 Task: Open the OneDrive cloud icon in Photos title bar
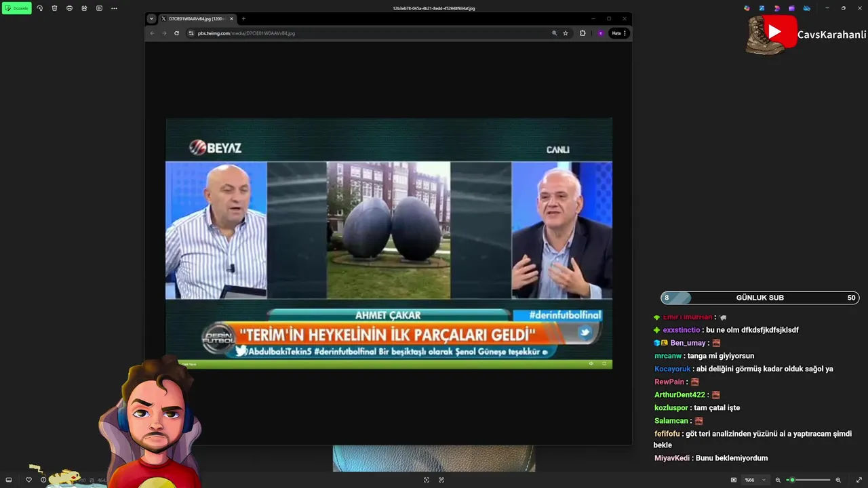pos(807,8)
